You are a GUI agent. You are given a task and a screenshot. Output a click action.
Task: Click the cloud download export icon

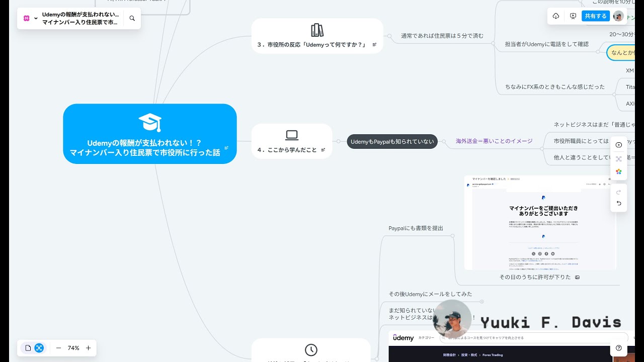click(556, 16)
